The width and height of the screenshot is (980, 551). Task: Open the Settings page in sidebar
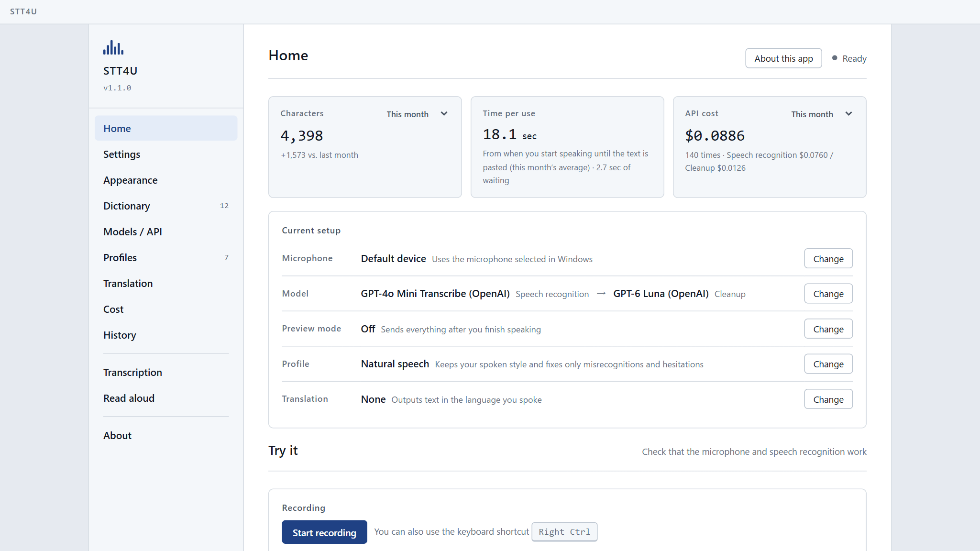click(166, 154)
